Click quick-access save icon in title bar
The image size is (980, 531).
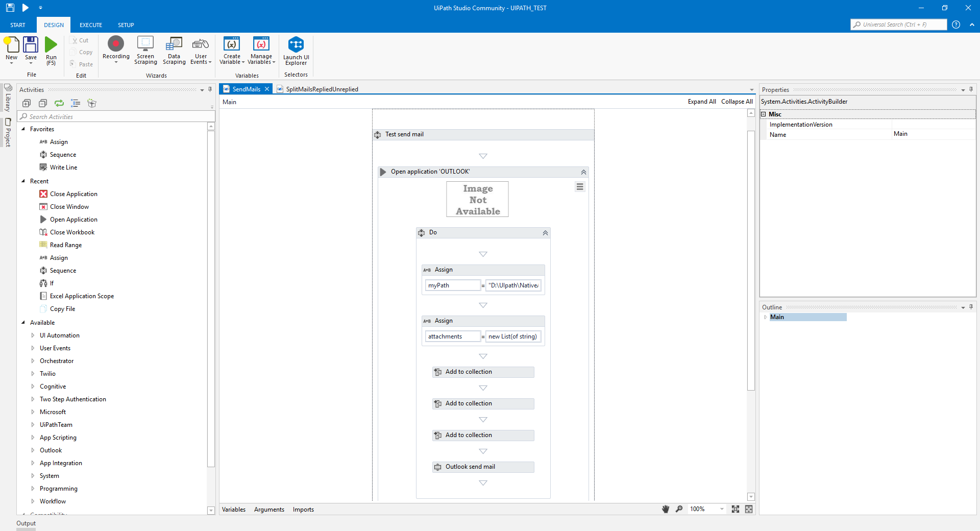[x=10, y=8]
